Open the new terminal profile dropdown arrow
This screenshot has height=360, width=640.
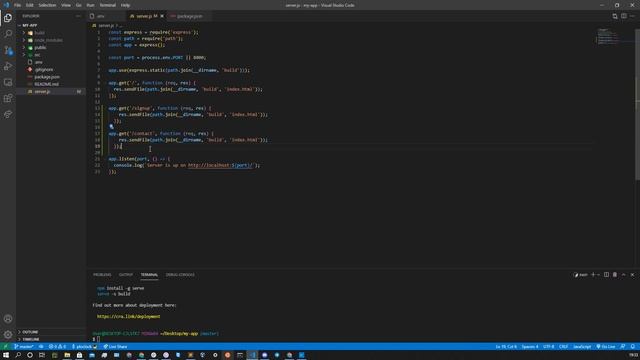pos(598,275)
